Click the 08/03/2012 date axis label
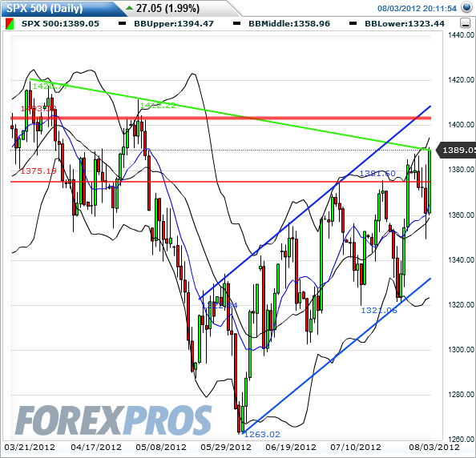The image size is (476, 458). [x=434, y=447]
